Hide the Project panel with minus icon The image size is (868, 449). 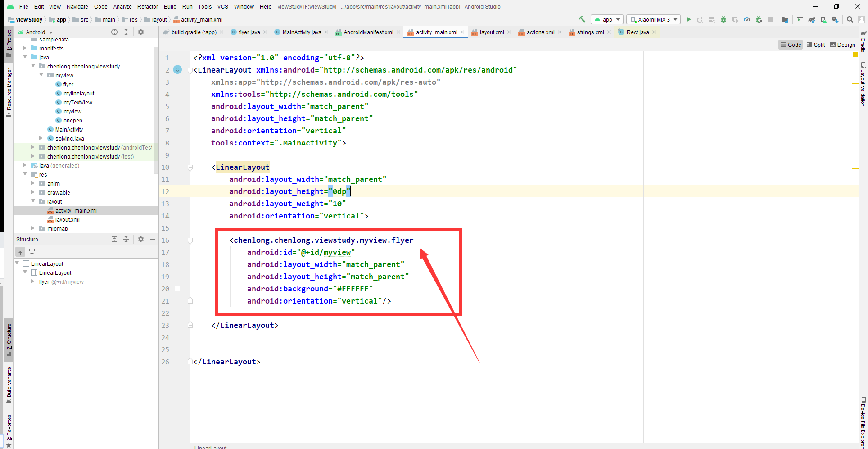click(x=153, y=32)
